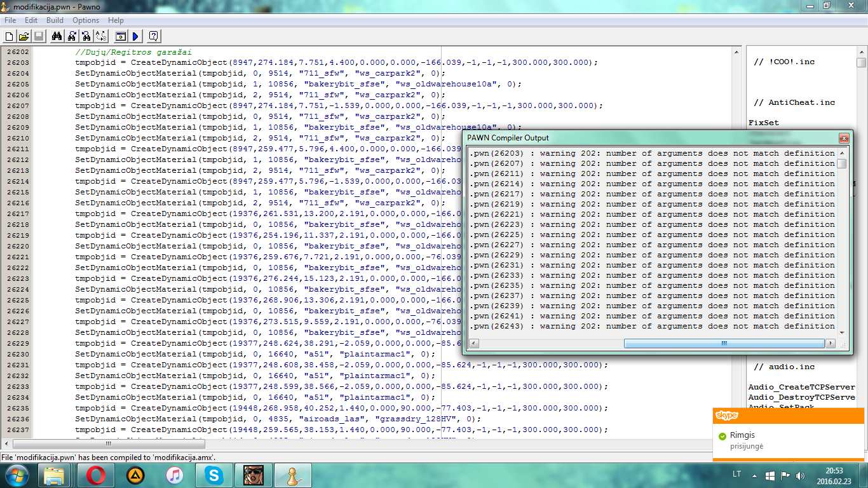Open Windows Explorer from the taskbar

click(x=54, y=475)
